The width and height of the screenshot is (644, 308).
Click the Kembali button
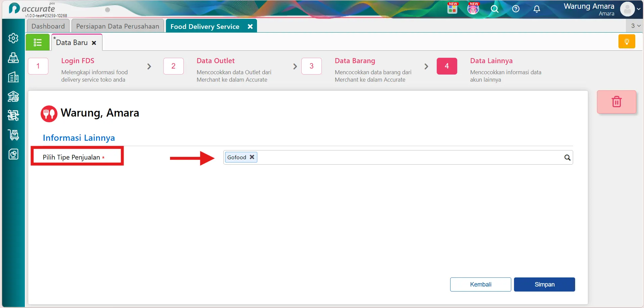tap(480, 284)
